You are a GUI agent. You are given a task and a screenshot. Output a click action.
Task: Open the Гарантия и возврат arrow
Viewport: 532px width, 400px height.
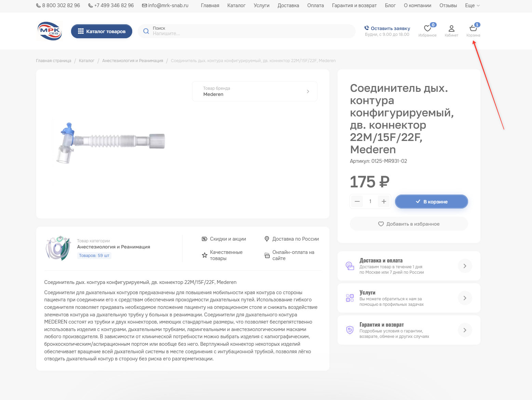(x=465, y=330)
